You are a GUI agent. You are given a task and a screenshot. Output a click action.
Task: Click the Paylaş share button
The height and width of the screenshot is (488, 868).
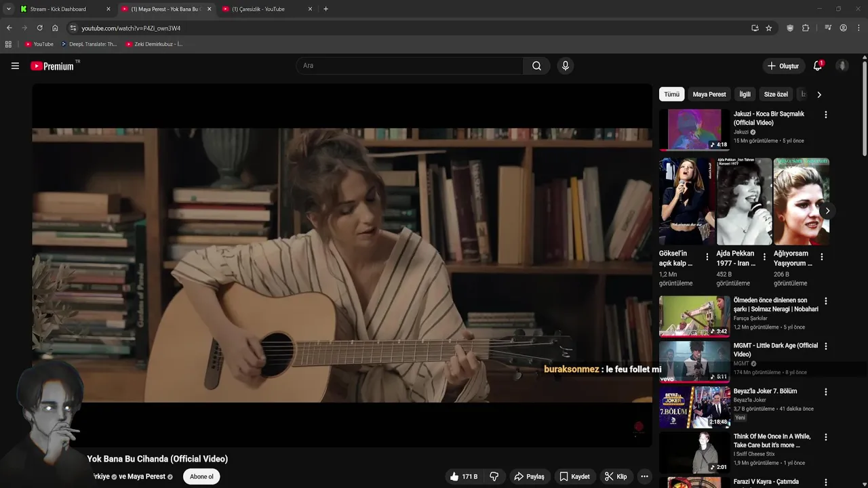coord(529,476)
